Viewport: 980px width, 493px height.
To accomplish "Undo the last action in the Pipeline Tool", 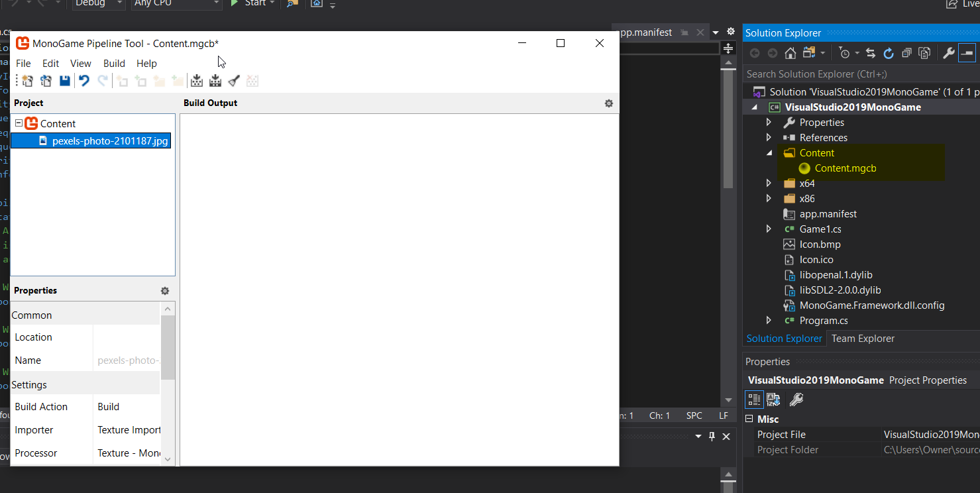I will [x=84, y=81].
